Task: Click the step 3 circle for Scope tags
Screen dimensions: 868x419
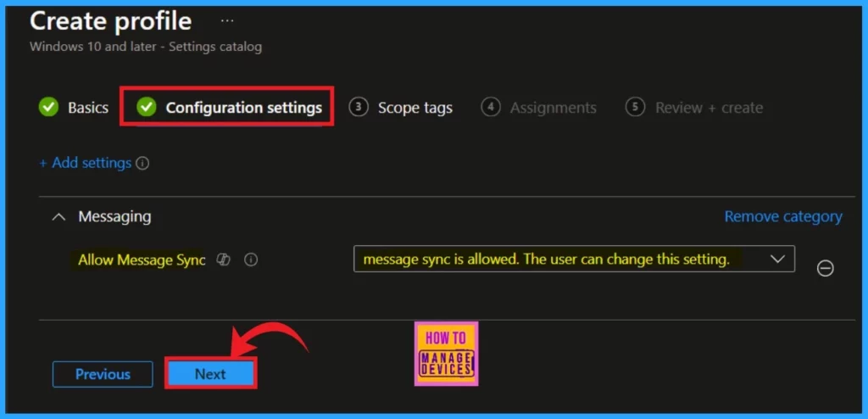Action: point(359,107)
